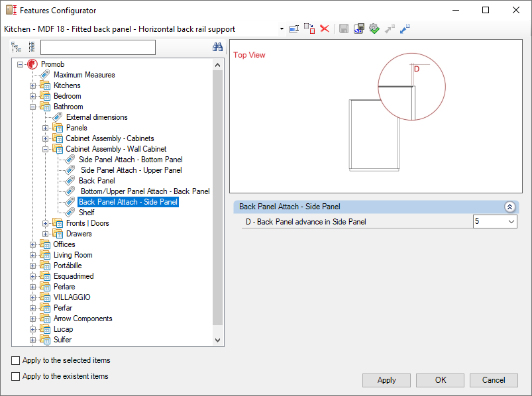Collapse the Back Panel Attach section header
This screenshot has height=396, width=532.
click(509, 207)
